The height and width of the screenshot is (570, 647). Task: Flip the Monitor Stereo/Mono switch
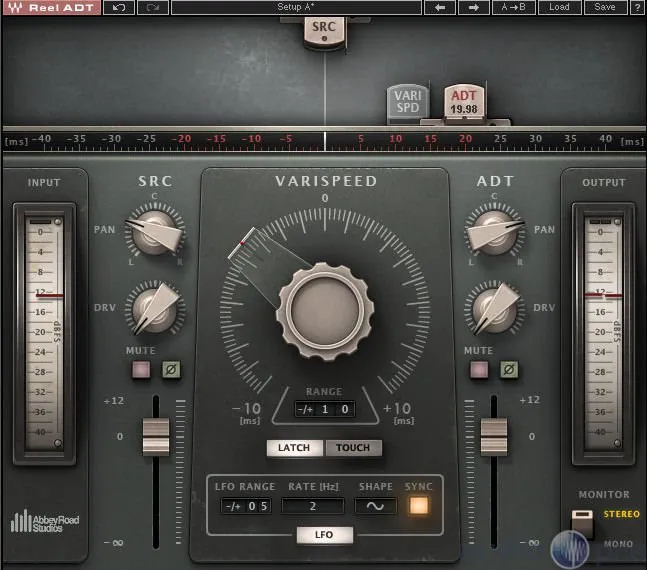(x=582, y=523)
